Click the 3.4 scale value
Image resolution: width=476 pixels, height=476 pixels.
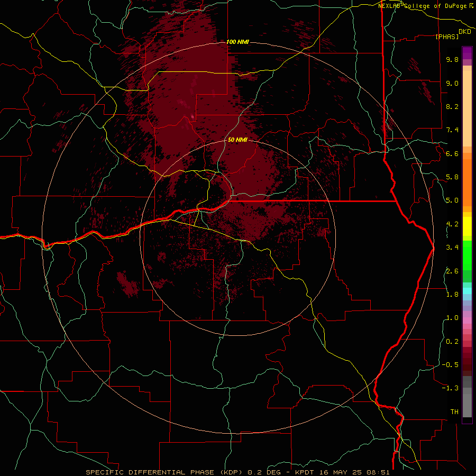[x=452, y=248]
